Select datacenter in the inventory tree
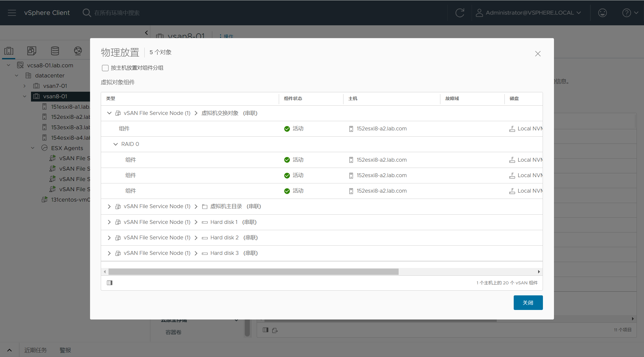Viewport: 644px width, 357px height. [x=50, y=76]
